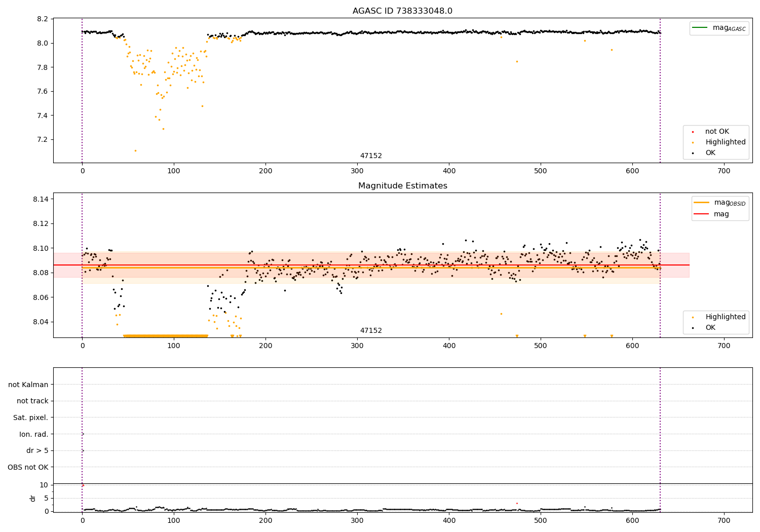This screenshot has height=532, width=760.
Task: Click the 'Highlighted' legend entry in the Magnitude Estimates plot
Action: pyautogui.click(x=726, y=317)
